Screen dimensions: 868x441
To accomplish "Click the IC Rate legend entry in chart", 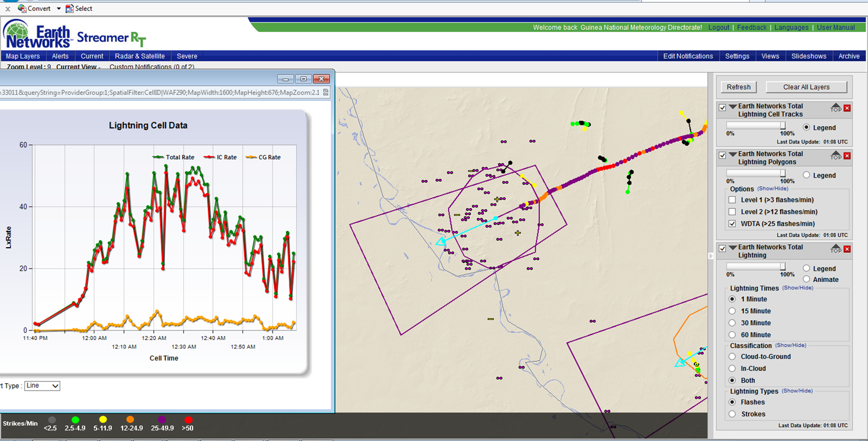I will click(x=219, y=157).
